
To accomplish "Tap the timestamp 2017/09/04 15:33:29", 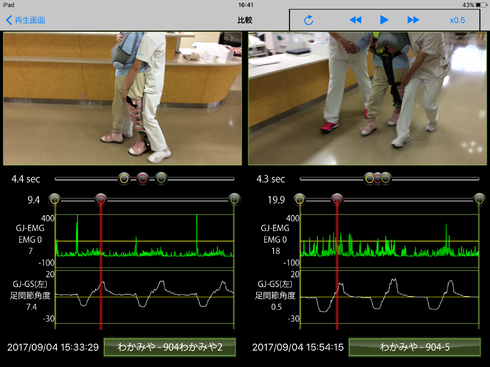I will (x=53, y=347).
